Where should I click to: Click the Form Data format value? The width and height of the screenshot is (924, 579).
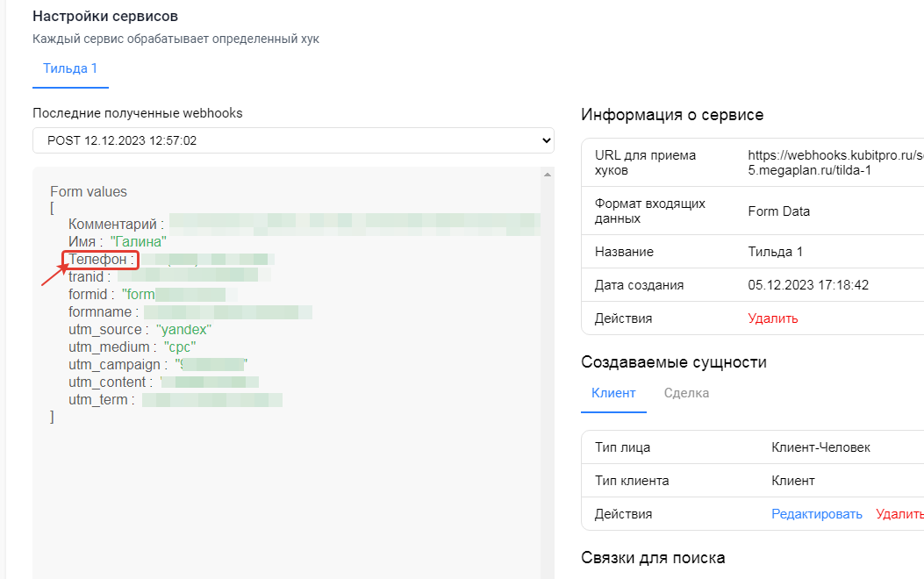tap(778, 211)
